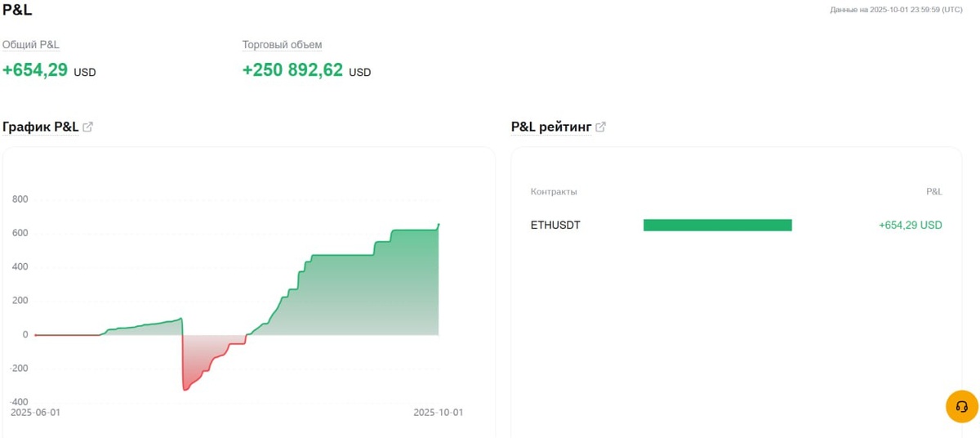Click the P&L рейтинг section heading

tap(550, 127)
